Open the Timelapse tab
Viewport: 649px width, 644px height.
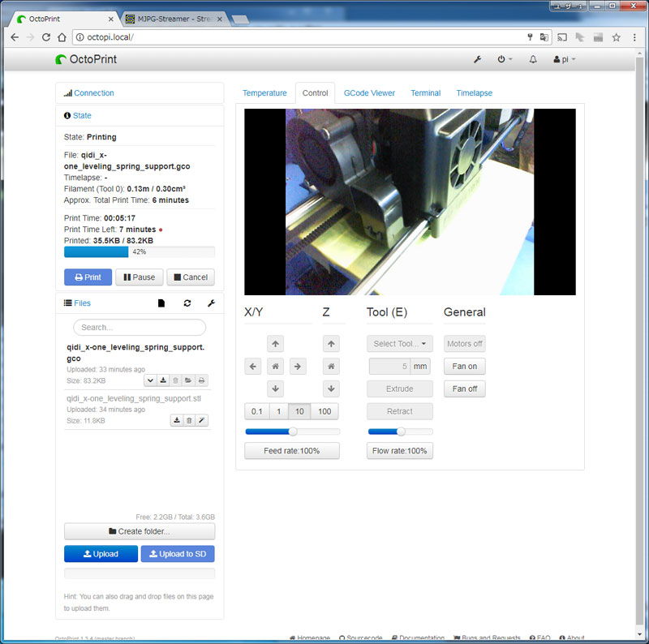[x=475, y=93]
